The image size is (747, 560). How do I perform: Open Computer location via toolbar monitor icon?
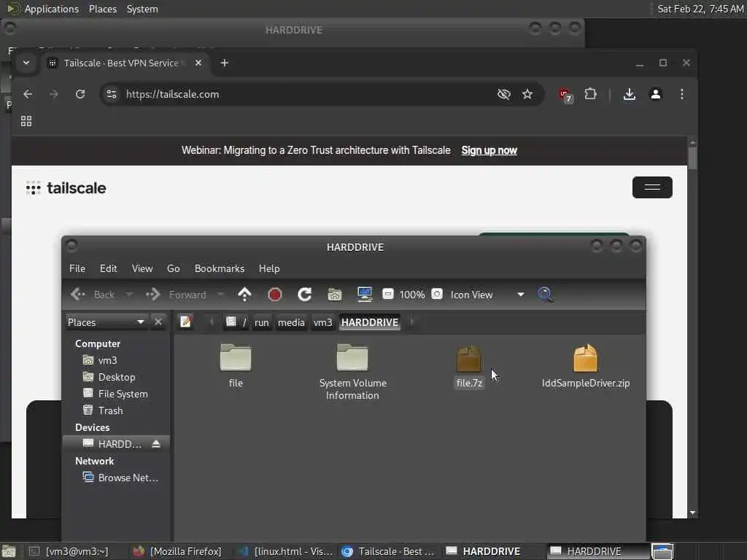pos(365,295)
